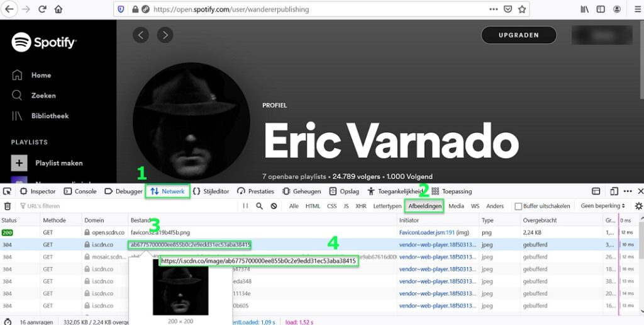Image resolution: width=644 pixels, height=325 pixels.
Task: Bookmark this page with the star icon
Action: pyautogui.click(x=522, y=9)
